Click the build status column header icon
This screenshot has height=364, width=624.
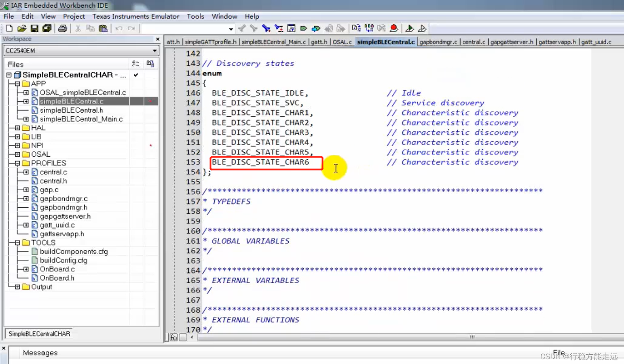[x=150, y=64]
